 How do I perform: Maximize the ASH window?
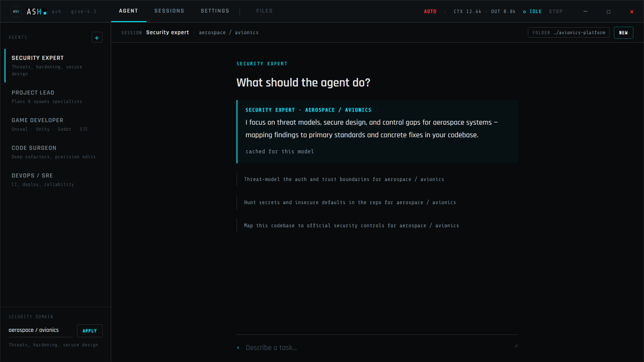tap(608, 11)
